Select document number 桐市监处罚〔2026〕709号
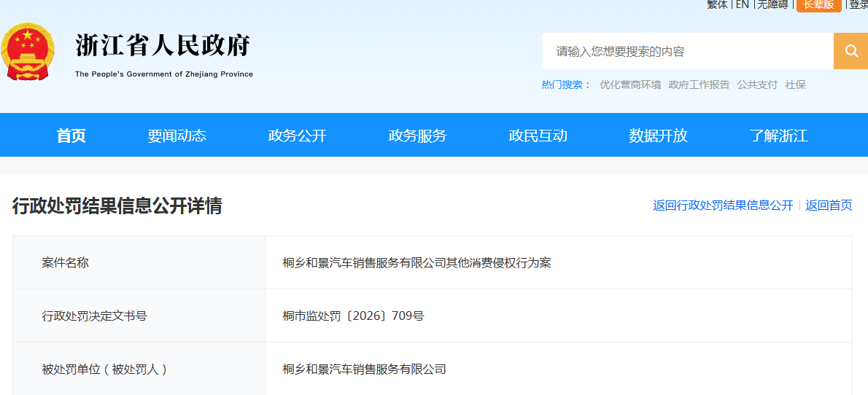Image resolution: width=868 pixels, height=395 pixels. pyautogui.click(x=353, y=316)
